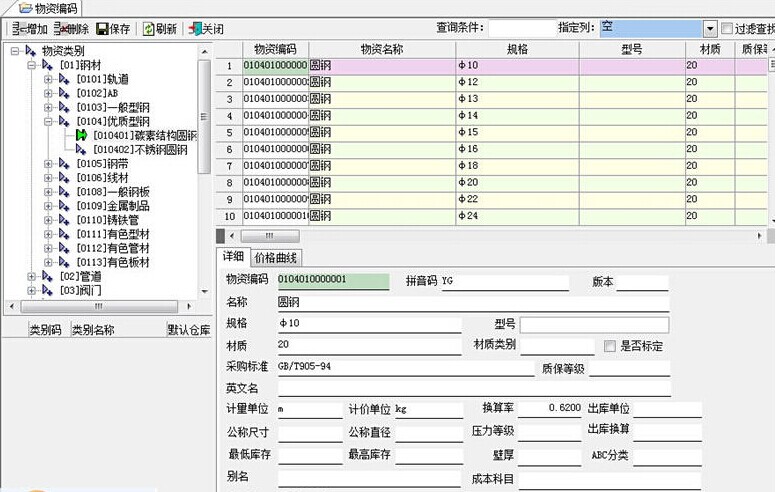Click the 查询条件 search input field
Viewport: 779px width, 492px height.
pyautogui.click(x=522, y=28)
